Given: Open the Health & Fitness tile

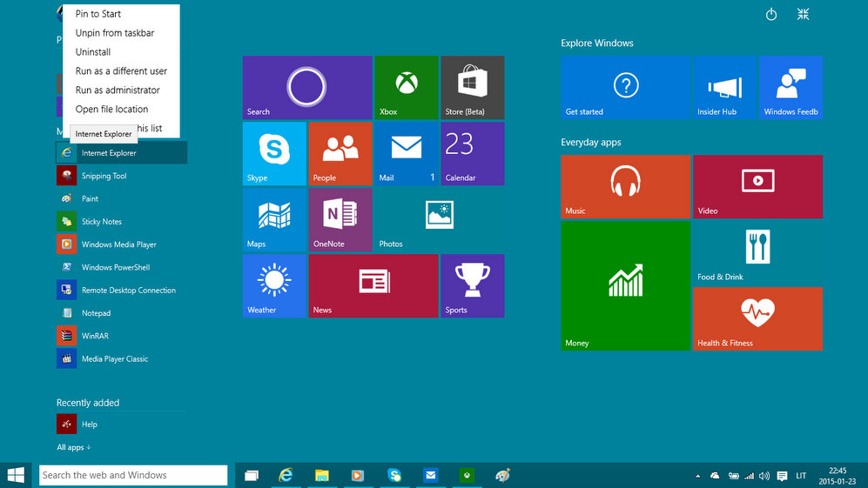Looking at the screenshot, I should (x=757, y=318).
